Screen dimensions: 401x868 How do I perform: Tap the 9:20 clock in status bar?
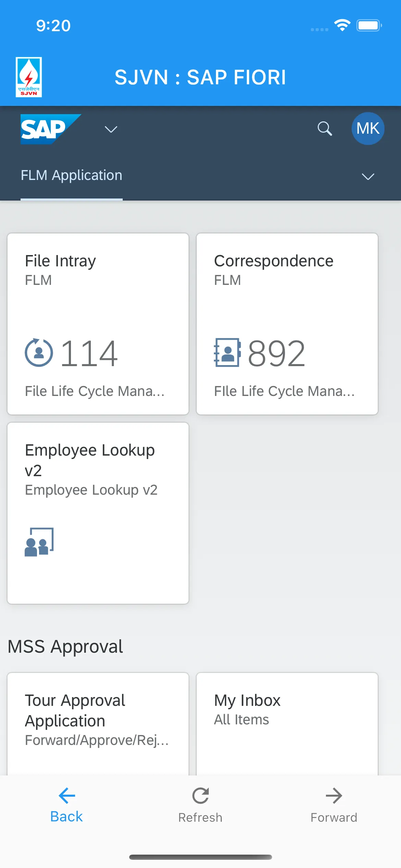(53, 26)
